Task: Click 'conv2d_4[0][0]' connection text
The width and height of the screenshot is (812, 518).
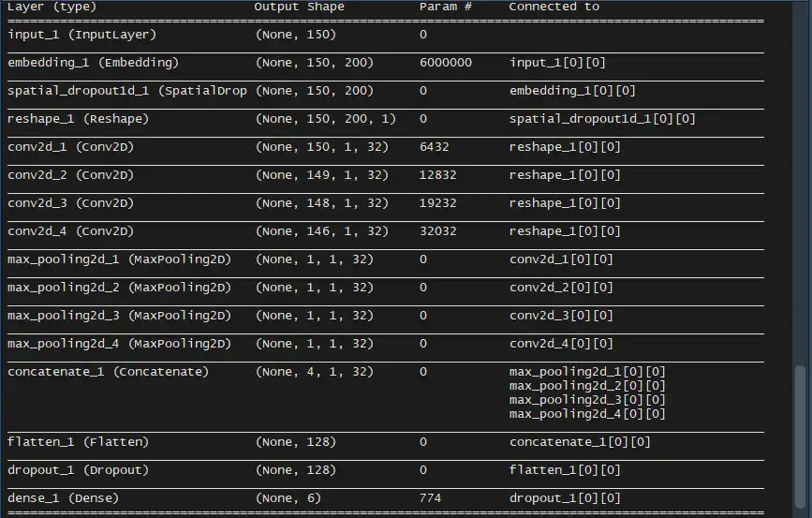Action: pyautogui.click(x=561, y=344)
